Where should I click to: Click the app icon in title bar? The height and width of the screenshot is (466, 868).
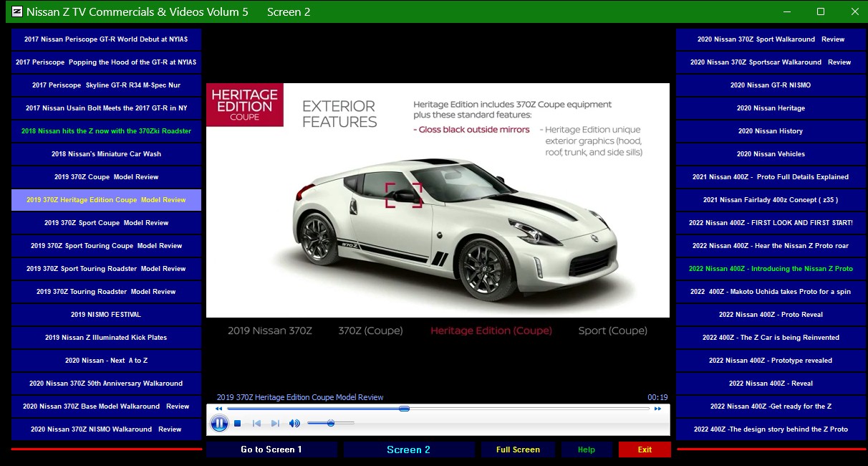[x=17, y=11]
